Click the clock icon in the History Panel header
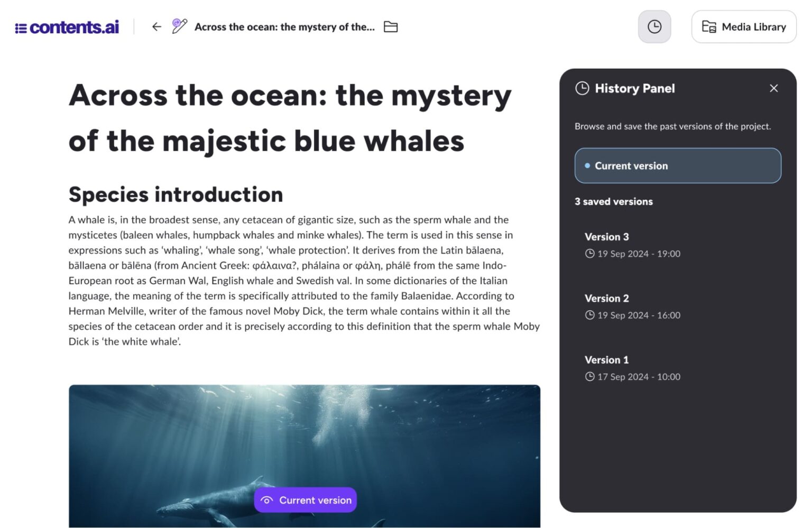Image resolution: width=812 pixels, height=528 pixels. (x=583, y=88)
